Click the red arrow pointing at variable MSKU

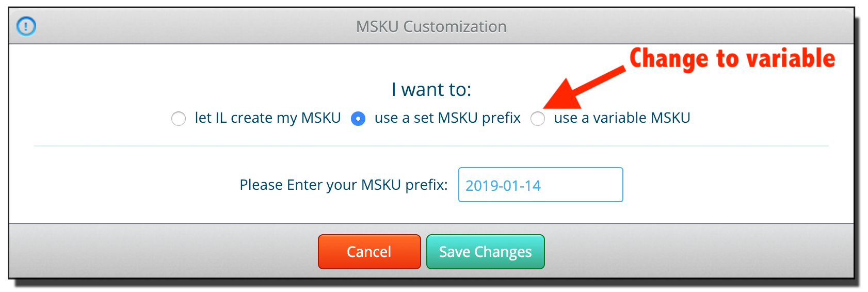tap(583, 88)
